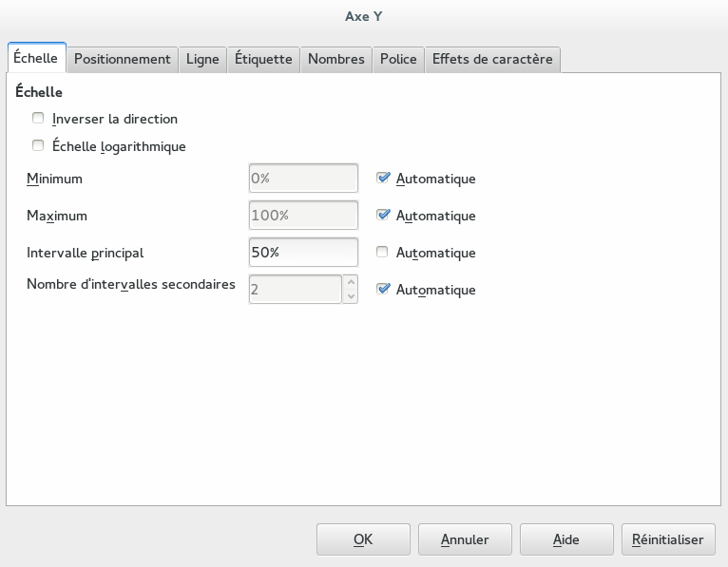Viewport: 728px width, 567px height.
Task: Decrease secondary intervals with down arrow
Action: point(351,296)
